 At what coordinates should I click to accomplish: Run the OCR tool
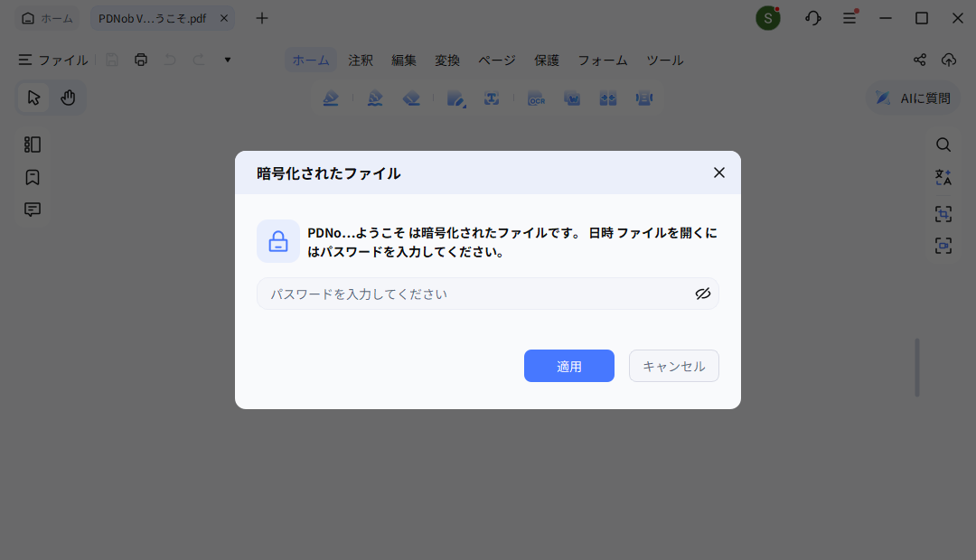(x=536, y=98)
